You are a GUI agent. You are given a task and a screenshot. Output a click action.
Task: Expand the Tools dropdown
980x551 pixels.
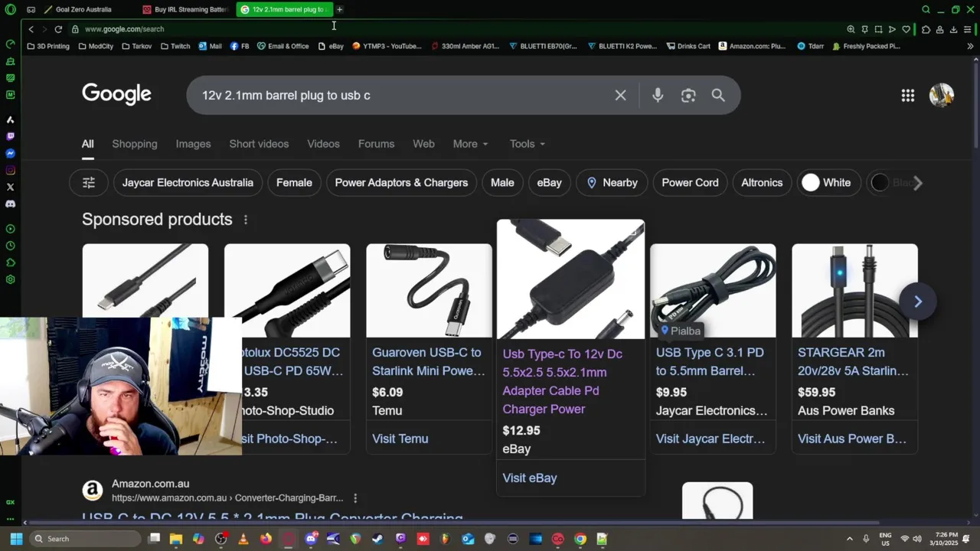tap(528, 144)
